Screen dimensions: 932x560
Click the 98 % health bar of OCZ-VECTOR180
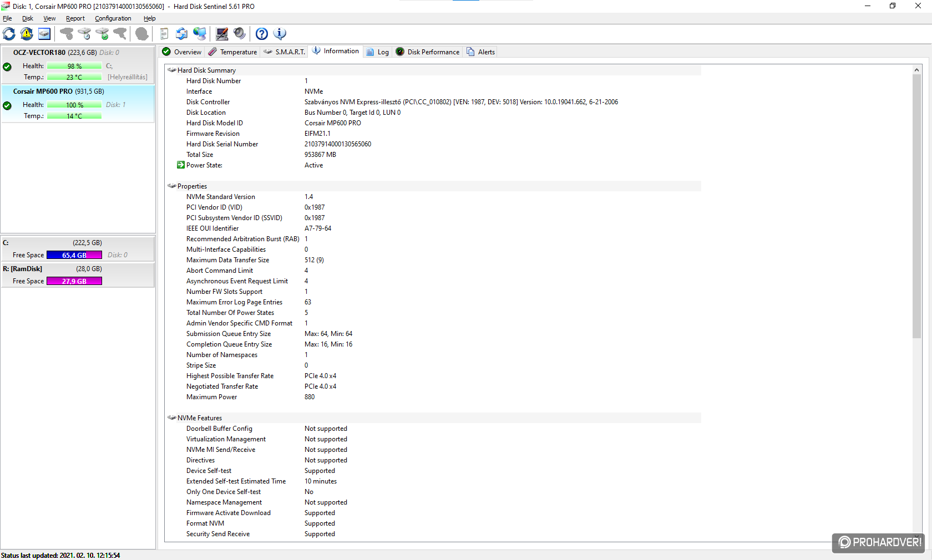tap(74, 66)
